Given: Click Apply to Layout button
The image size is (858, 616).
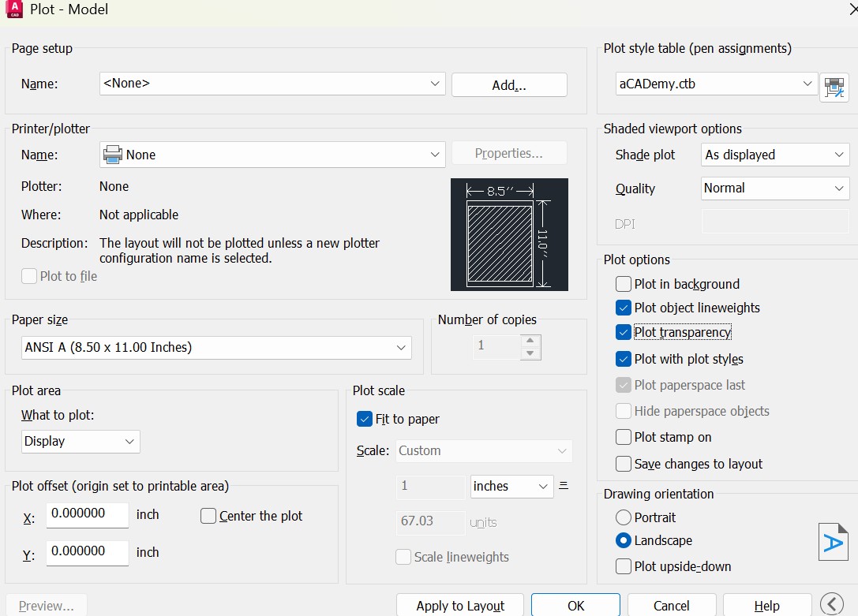Looking at the screenshot, I should point(459,606).
